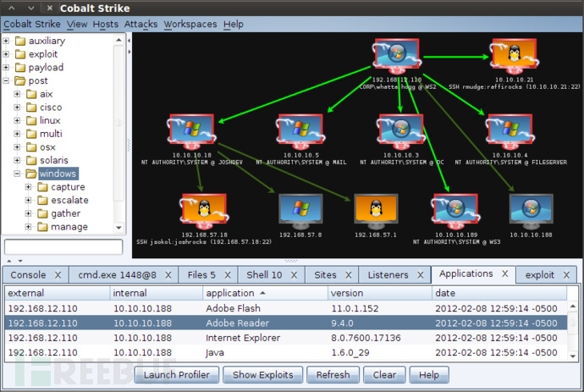Click the Show Exploits button
This screenshot has width=584, height=392.
(262, 375)
